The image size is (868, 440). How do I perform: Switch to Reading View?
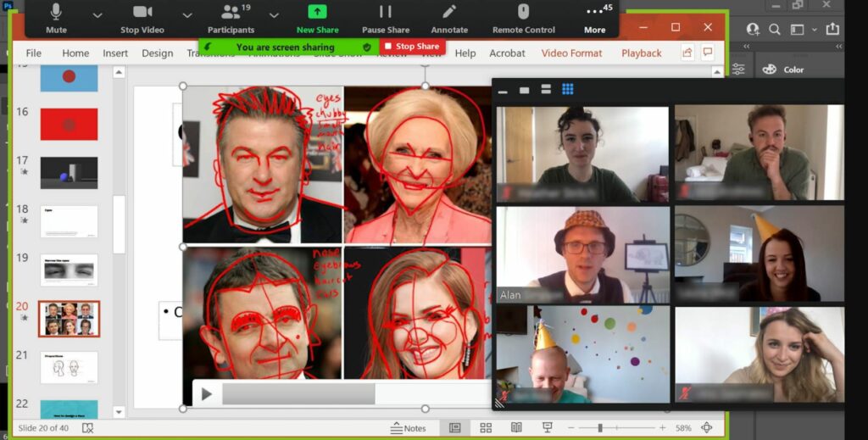click(x=516, y=427)
